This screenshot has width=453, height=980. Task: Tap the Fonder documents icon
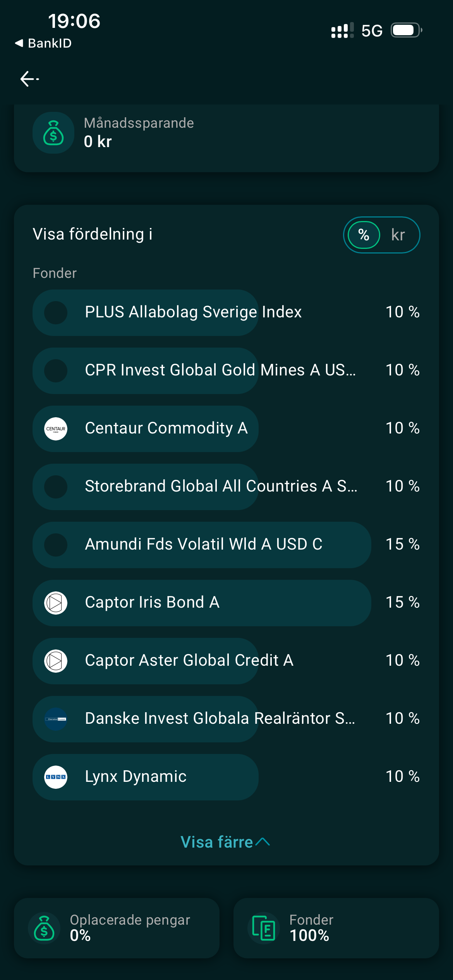pyautogui.click(x=264, y=928)
